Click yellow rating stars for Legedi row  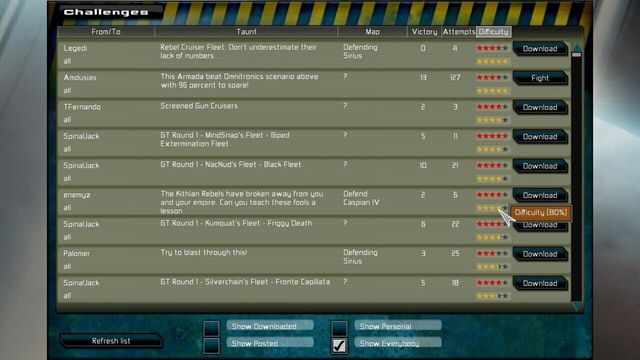coord(492,62)
